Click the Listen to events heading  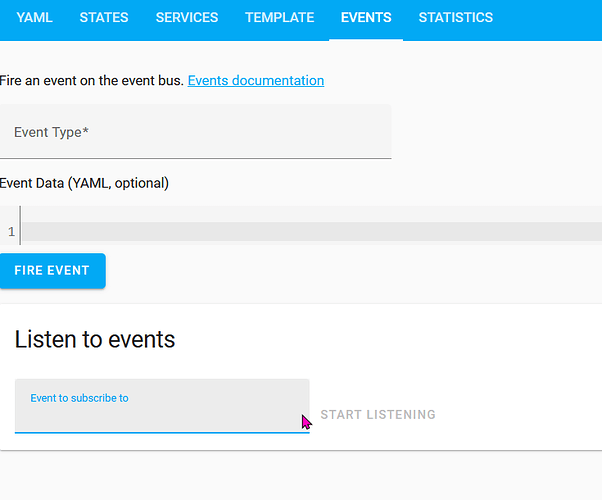95,340
